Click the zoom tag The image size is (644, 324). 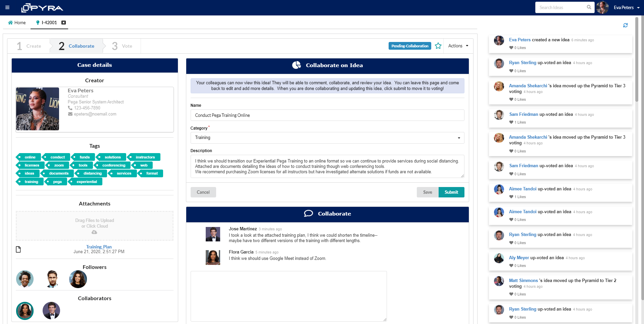[57, 165]
